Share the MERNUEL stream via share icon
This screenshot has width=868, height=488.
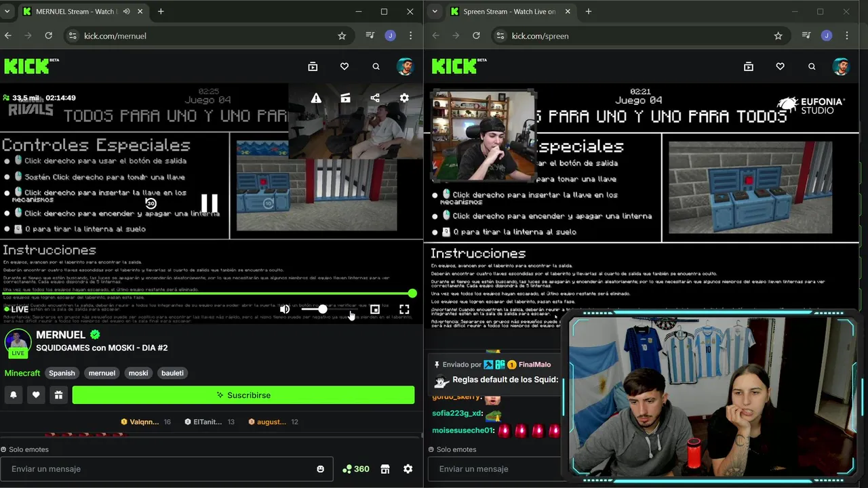pyautogui.click(x=375, y=98)
